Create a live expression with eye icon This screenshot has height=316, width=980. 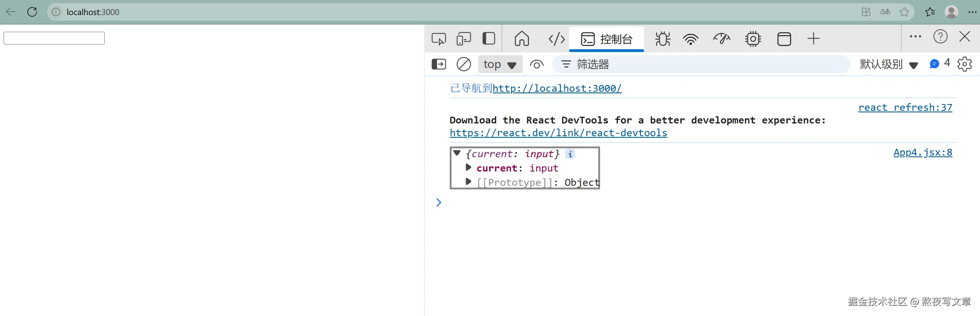537,64
